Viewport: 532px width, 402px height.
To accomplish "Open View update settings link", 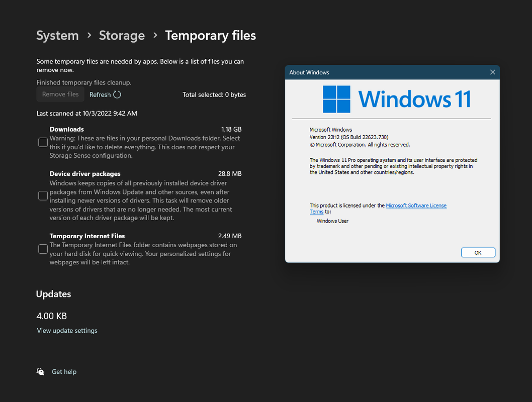I will click(x=67, y=331).
